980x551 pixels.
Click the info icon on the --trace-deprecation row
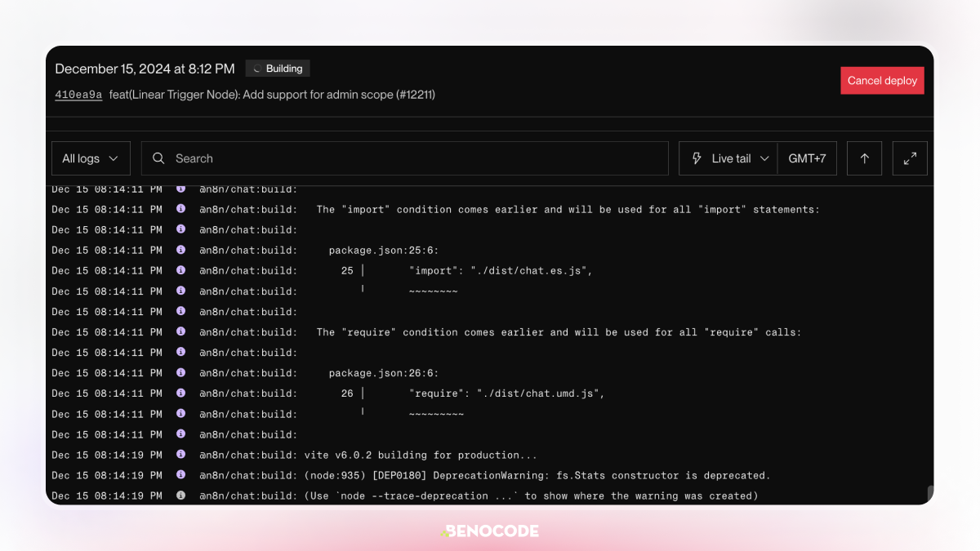tap(180, 495)
